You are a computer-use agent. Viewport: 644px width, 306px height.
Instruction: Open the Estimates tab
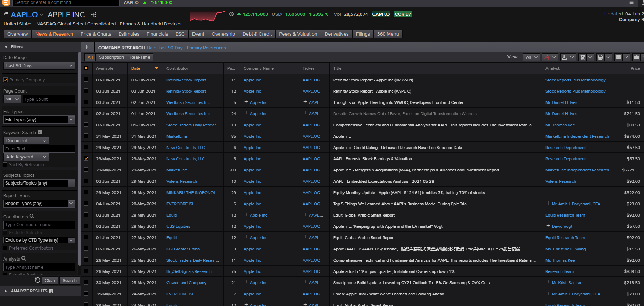[129, 34]
